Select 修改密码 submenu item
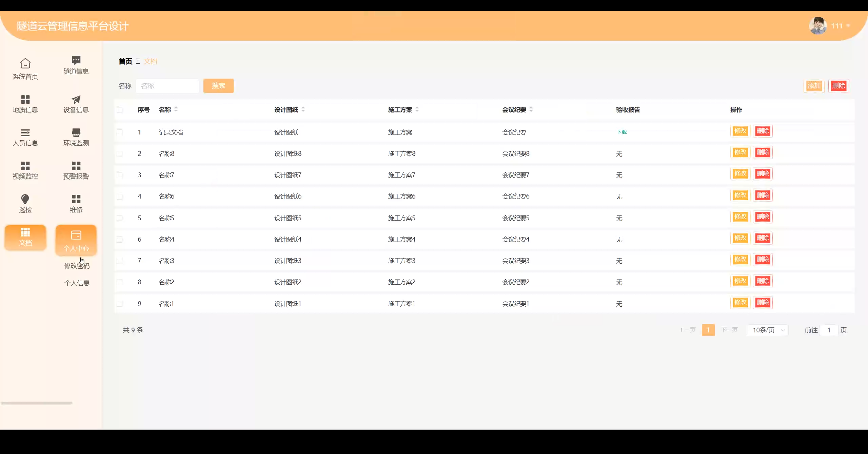The image size is (868, 454). click(x=77, y=266)
